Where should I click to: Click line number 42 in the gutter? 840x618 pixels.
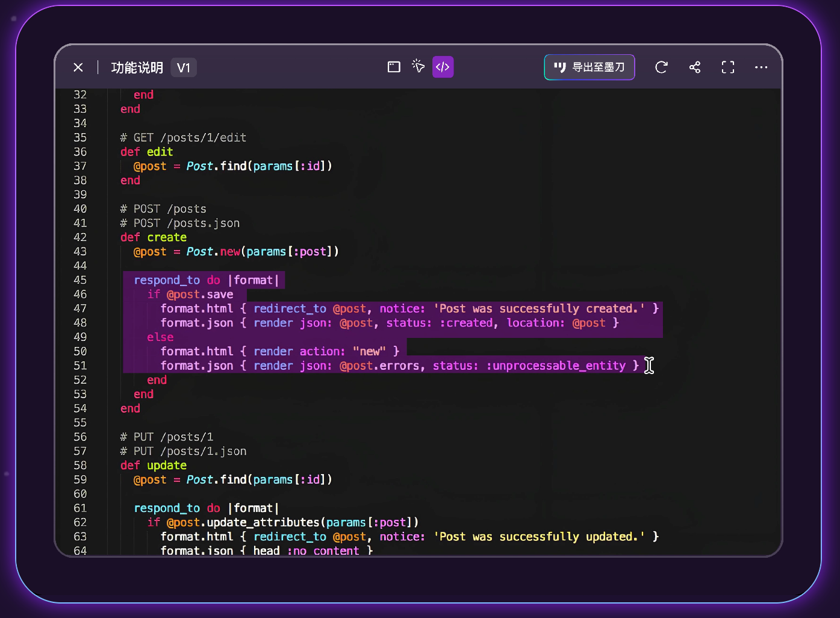(80, 237)
